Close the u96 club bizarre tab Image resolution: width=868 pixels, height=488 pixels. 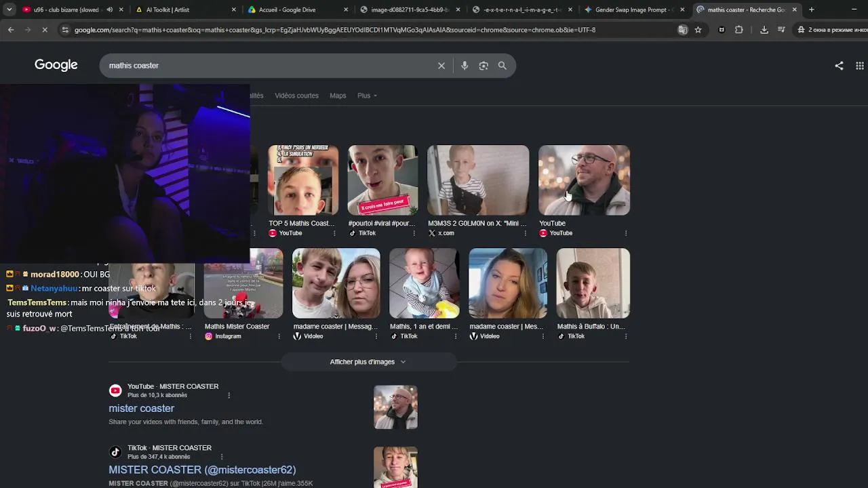pyautogui.click(x=121, y=9)
